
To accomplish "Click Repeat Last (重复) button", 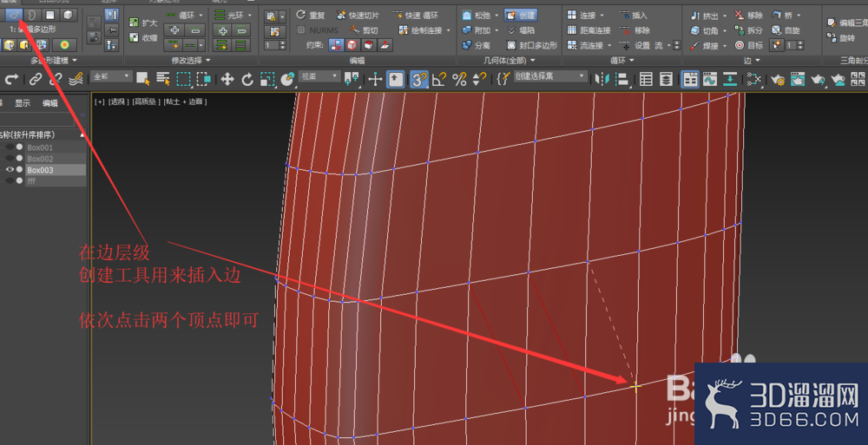I will coord(311,15).
